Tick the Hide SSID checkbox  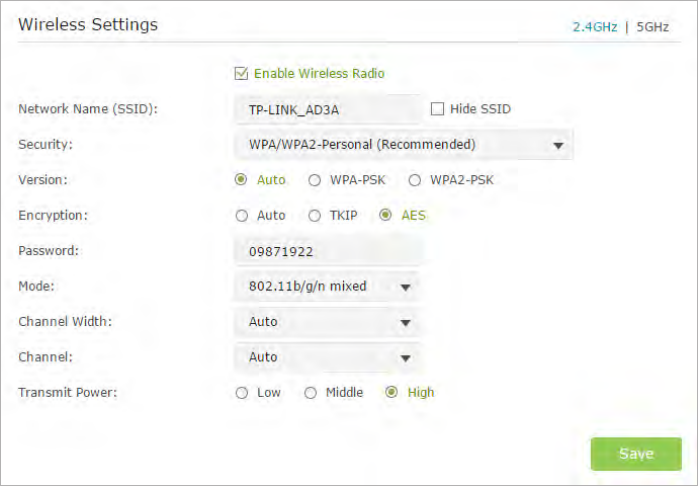[437, 109]
